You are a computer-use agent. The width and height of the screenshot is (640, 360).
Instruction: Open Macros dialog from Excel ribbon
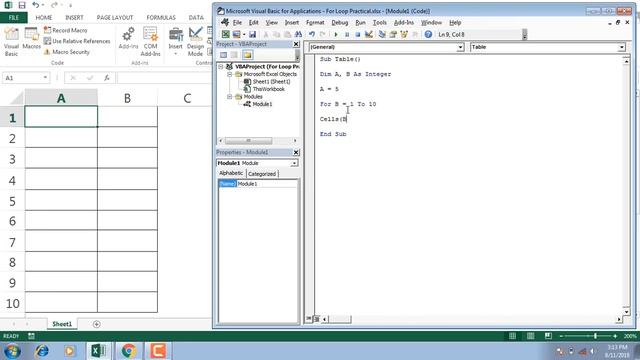tap(31, 39)
